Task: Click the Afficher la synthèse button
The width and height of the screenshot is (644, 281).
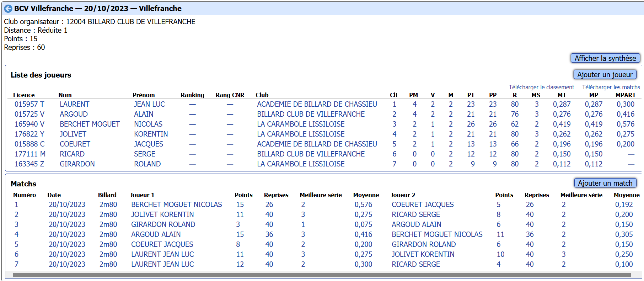Action: click(605, 58)
